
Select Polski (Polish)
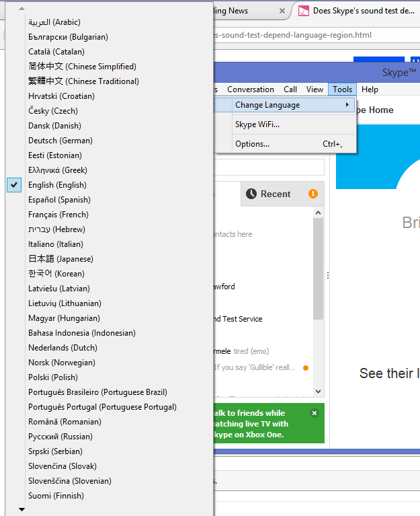[x=53, y=377]
